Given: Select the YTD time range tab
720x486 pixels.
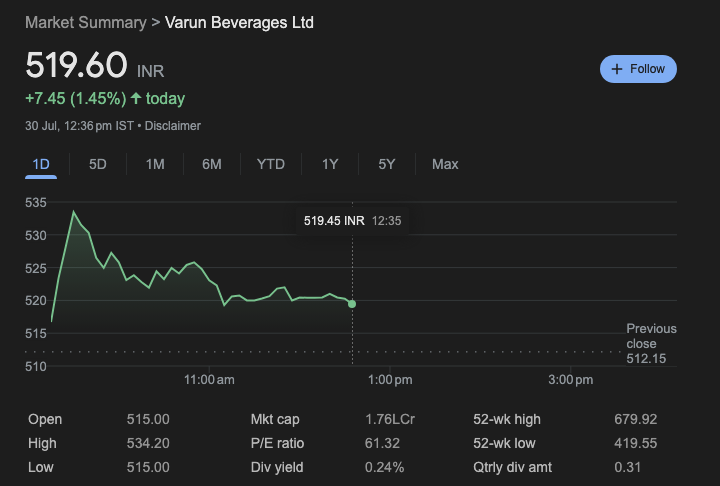Looking at the screenshot, I should coord(270,164).
